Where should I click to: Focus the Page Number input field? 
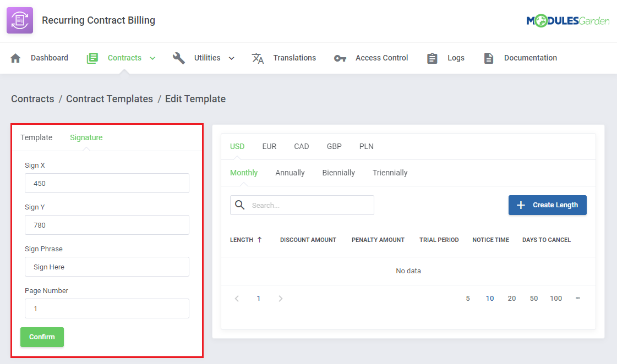(x=107, y=308)
